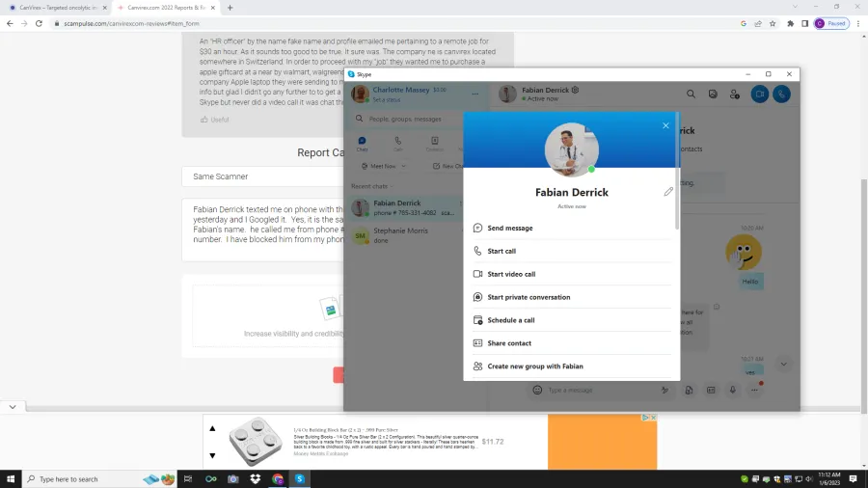Open the Chrome three-dot menu
Image resolution: width=868 pixels, height=488 pixels.
coord(858,23)
